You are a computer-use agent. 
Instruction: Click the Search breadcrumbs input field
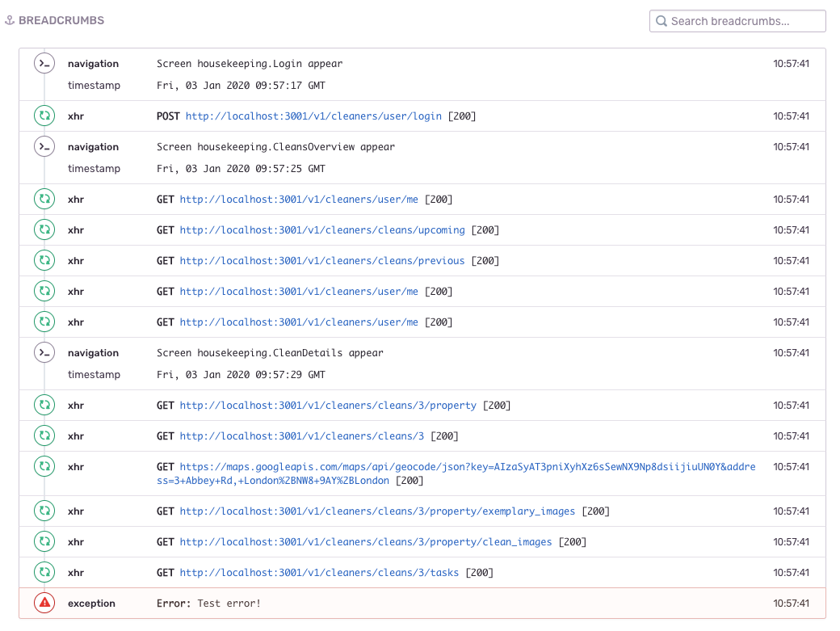point(737,21)
